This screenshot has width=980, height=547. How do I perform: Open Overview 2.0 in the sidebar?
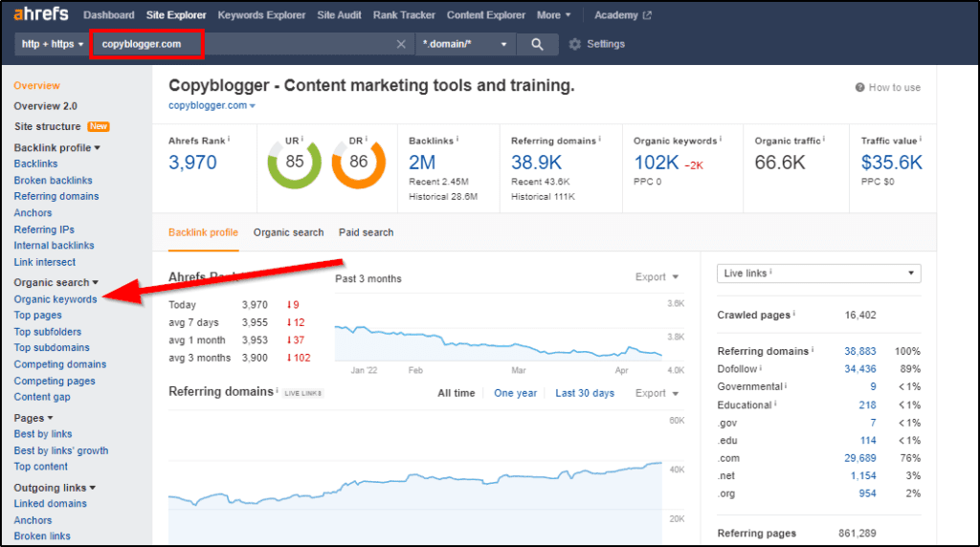click(46, 106)
